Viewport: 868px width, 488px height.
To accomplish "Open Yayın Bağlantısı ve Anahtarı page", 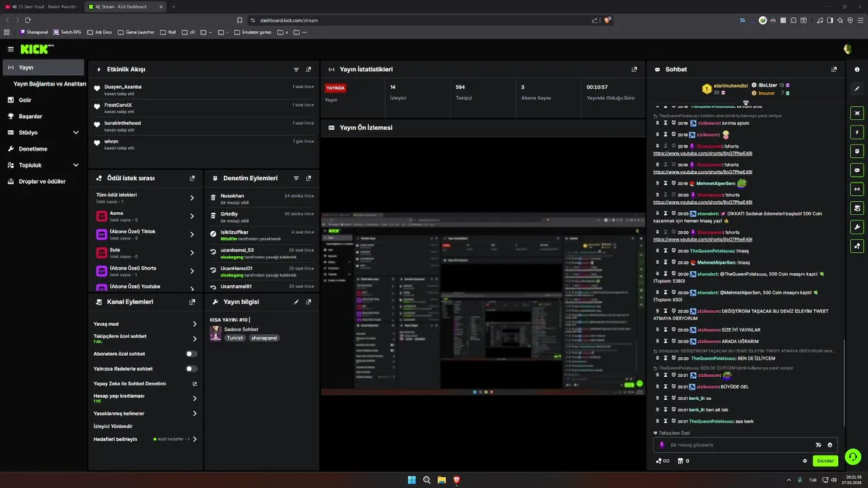I will tap(50, 84).
